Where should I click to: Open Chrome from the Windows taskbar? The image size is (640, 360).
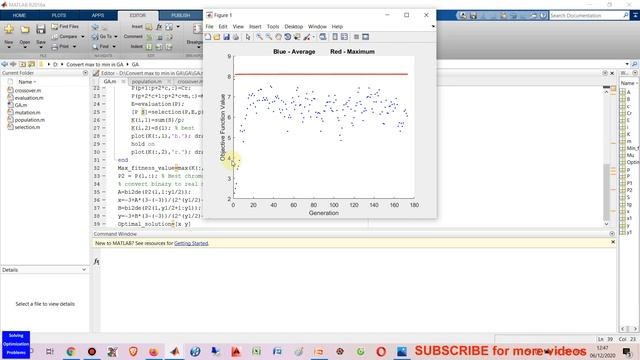[71, 351]
